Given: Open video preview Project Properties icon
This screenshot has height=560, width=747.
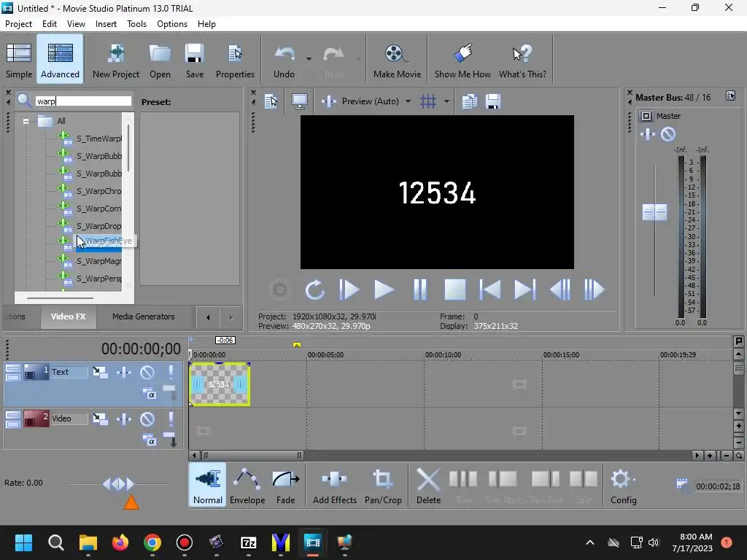Looking at the screenshot, I should 271,101.
